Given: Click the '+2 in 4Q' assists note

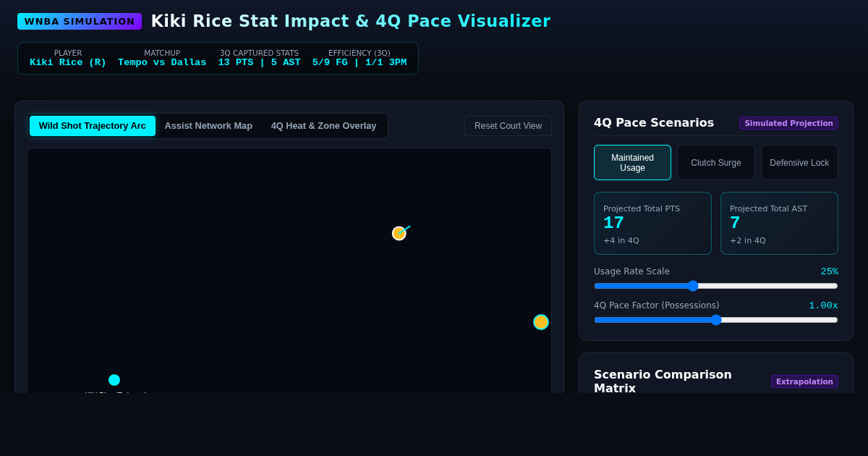Looking at the screenshot, I should pyautogui.click(x=748, y=241).
